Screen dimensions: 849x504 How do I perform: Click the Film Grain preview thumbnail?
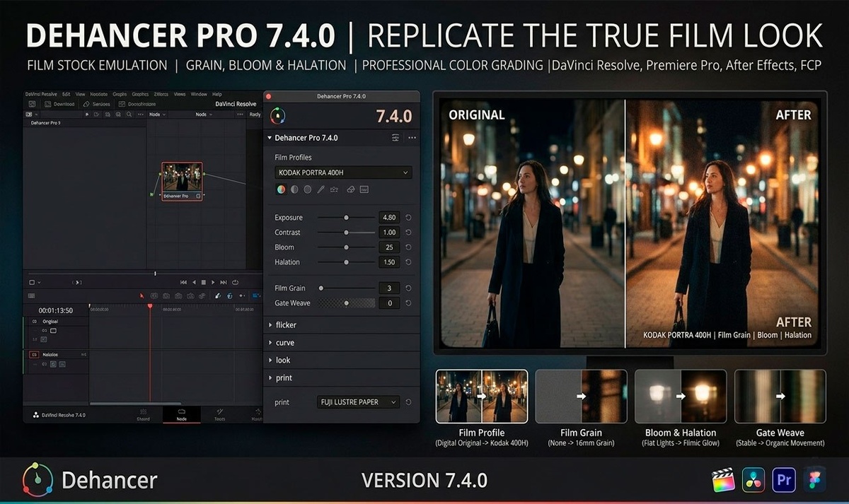[x=581, y=396]
